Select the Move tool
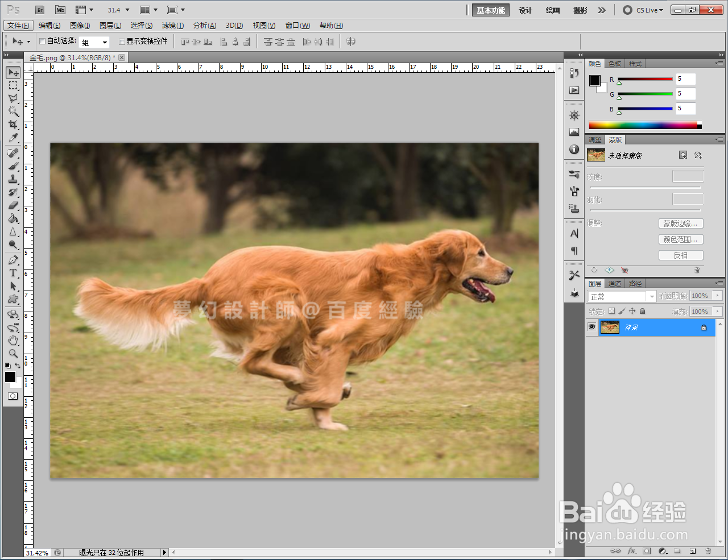 click(13, 72)
